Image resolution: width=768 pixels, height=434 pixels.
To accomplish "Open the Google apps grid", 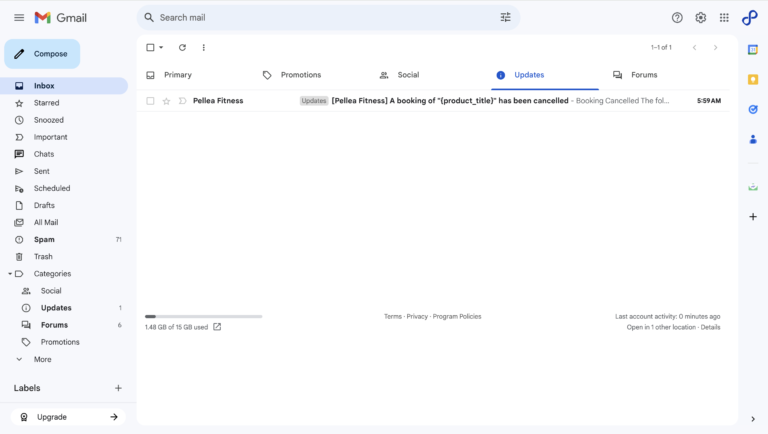I will pos(724,18).
